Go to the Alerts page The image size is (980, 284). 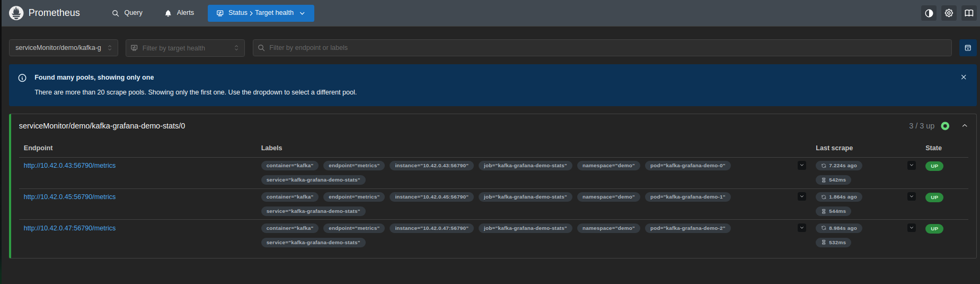click(x=179, y=13)
